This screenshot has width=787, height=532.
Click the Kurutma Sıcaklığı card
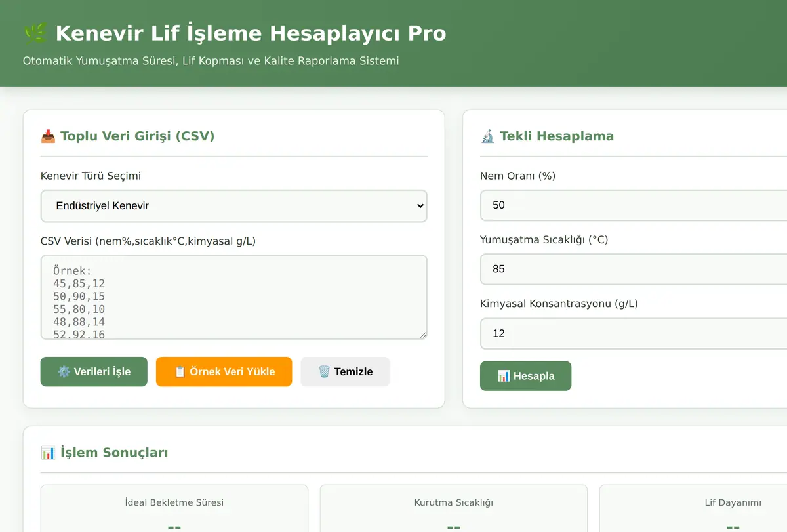[453, 508]
